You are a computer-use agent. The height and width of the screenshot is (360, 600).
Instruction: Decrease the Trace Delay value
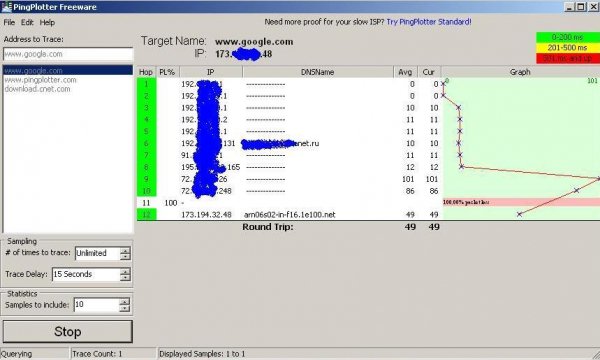pos(125,278)
